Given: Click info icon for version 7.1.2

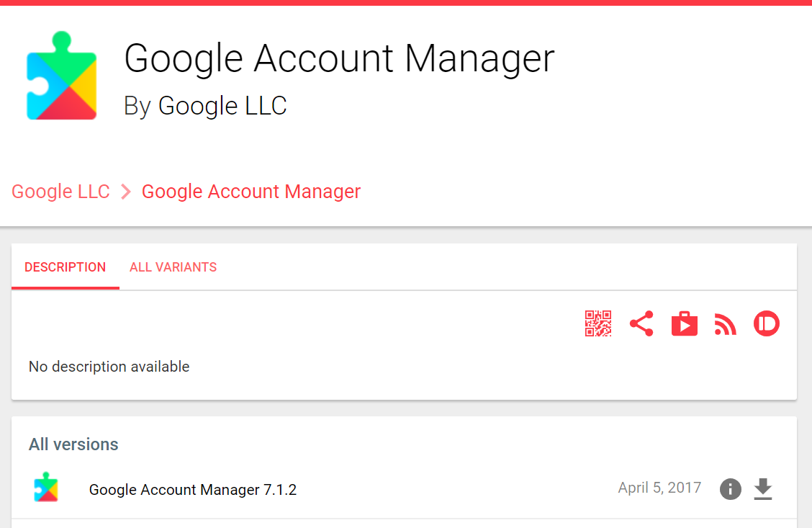Looking at the screenshot, I should point(730,488).
